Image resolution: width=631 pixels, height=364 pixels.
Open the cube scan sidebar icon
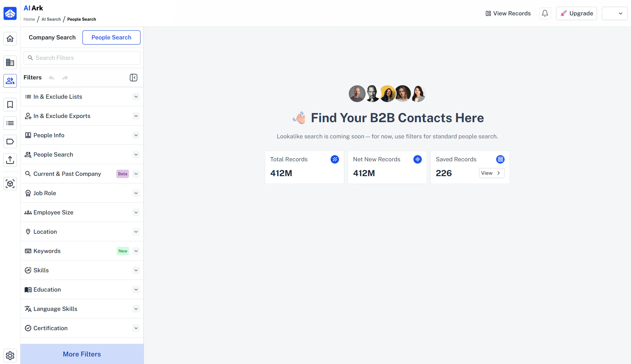pyautogui.click(x=10, y=184)
